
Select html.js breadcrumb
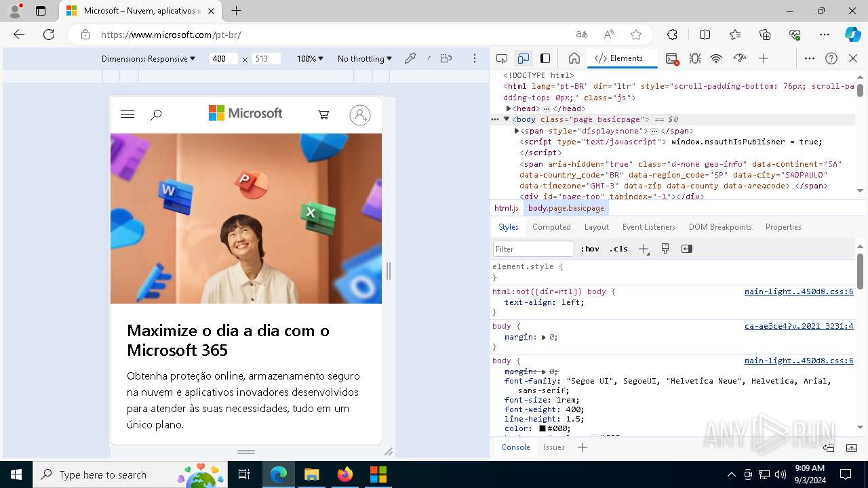(507, 208)
